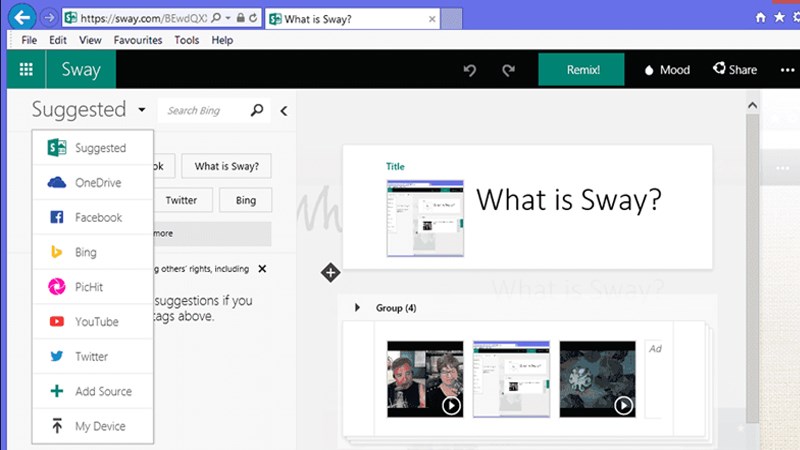Select the Sway screenshot thumbnail in group
Viewport: 800px width, 450px height.
(511, 379)
